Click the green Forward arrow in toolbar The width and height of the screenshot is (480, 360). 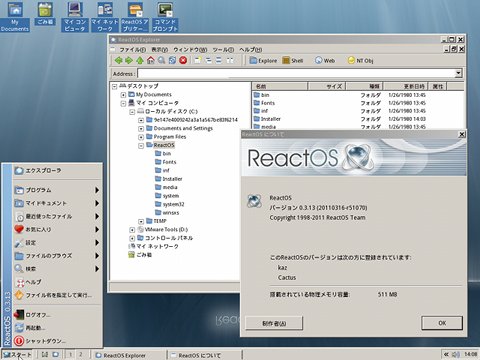pyautogui.click(x=129, y=60)
